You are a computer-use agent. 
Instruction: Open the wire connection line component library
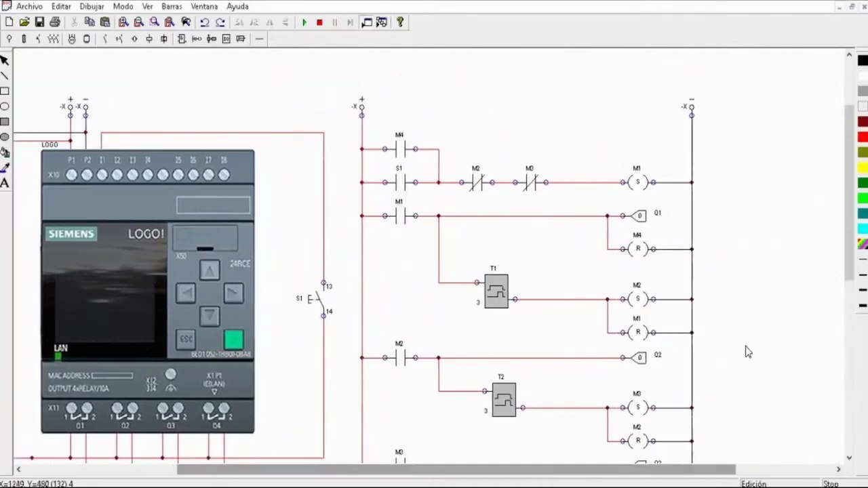(x=259, y=39)
